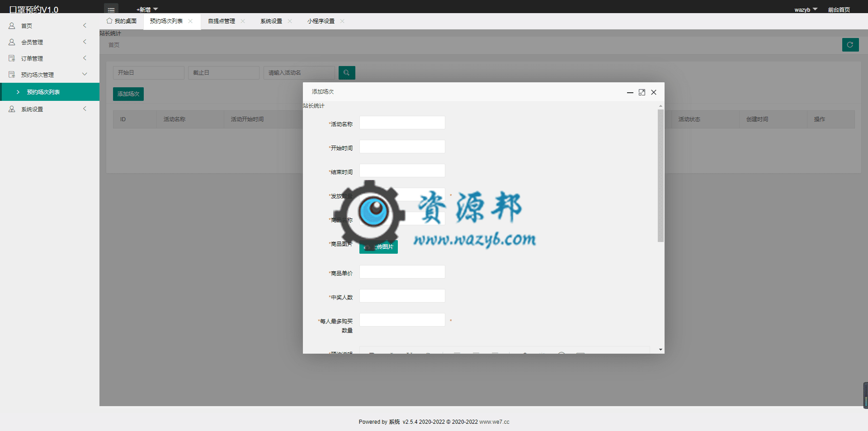Click the home icon on 我的桌面 tab
868x431 pixels.
109,21
